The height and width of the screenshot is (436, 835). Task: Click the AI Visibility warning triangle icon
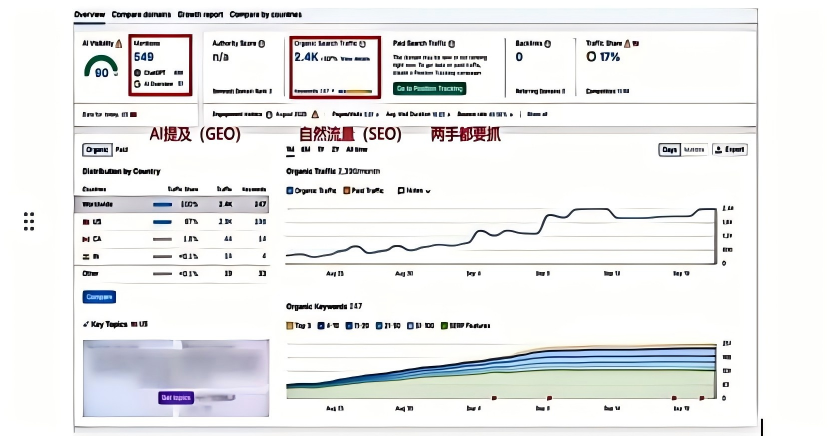pyautogui.click(x=120, y=44)
